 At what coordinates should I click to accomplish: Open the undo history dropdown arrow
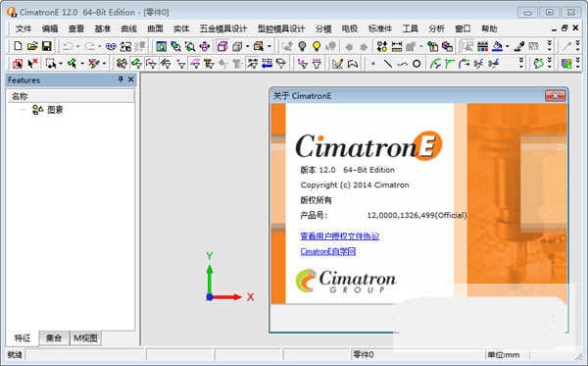coord(77,46)
